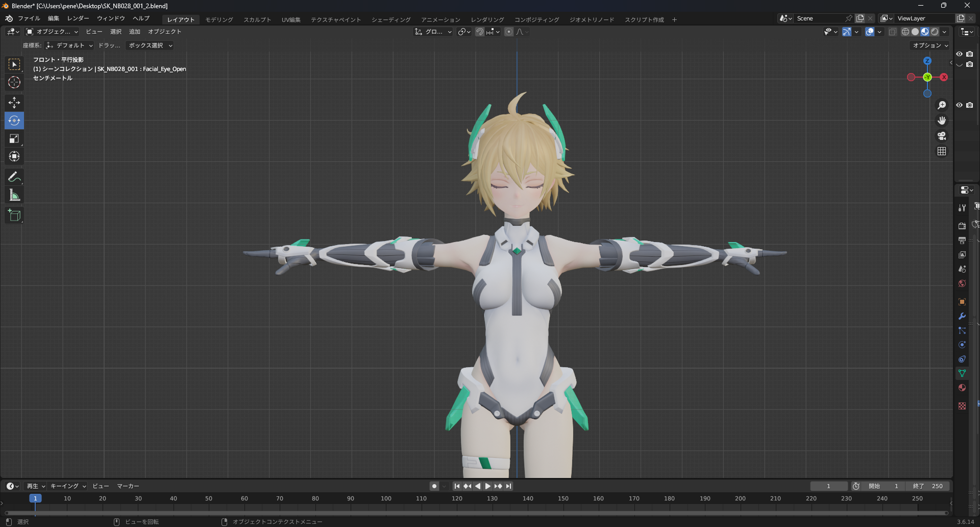Open the マーカー timeline menu
980x527 pixels.
(x=128, y=486)
